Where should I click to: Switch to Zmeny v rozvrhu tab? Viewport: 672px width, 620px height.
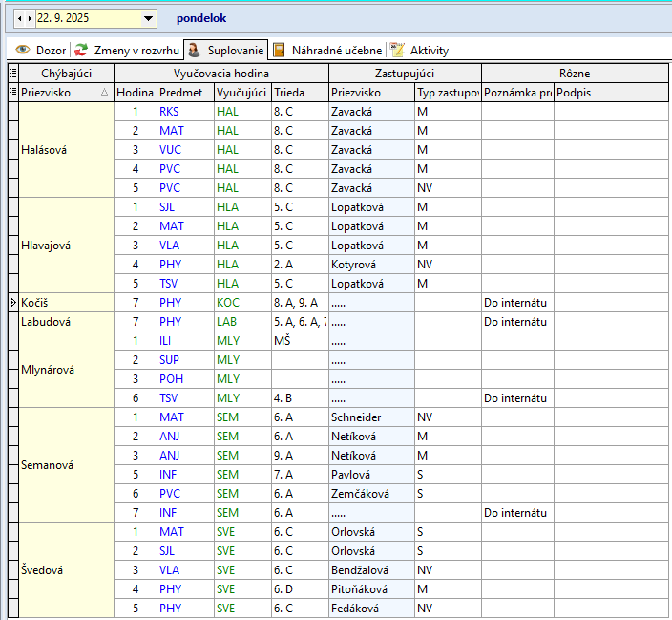tap(127, 50)
